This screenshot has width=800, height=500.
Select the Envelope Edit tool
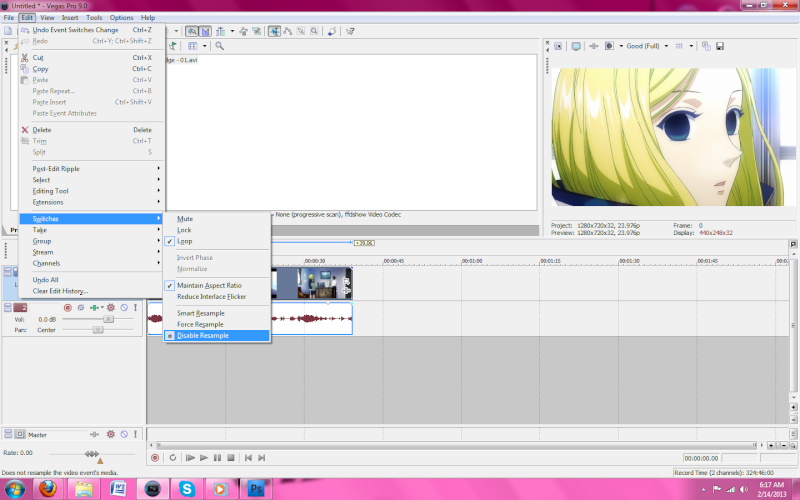[288, 32]
